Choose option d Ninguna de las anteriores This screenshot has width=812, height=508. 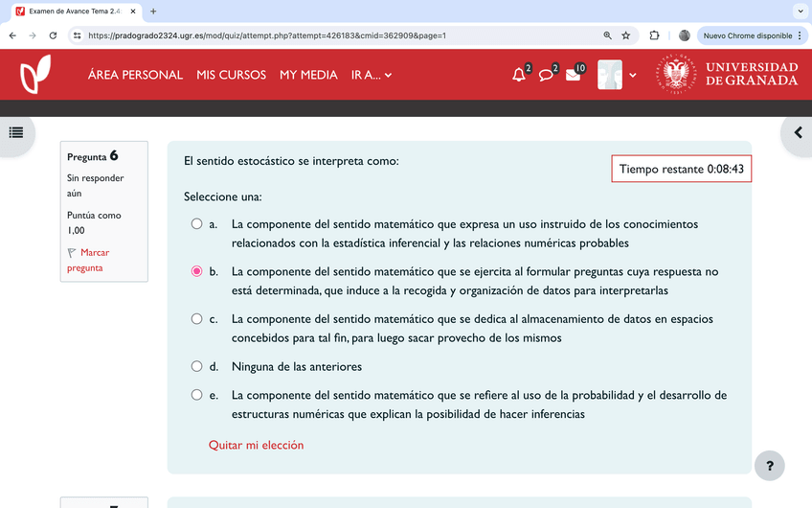click(196, 366)
